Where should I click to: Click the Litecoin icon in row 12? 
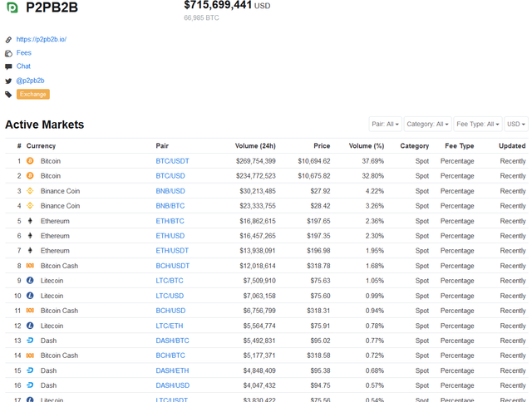pyautogui.click(x=30, y=326)
